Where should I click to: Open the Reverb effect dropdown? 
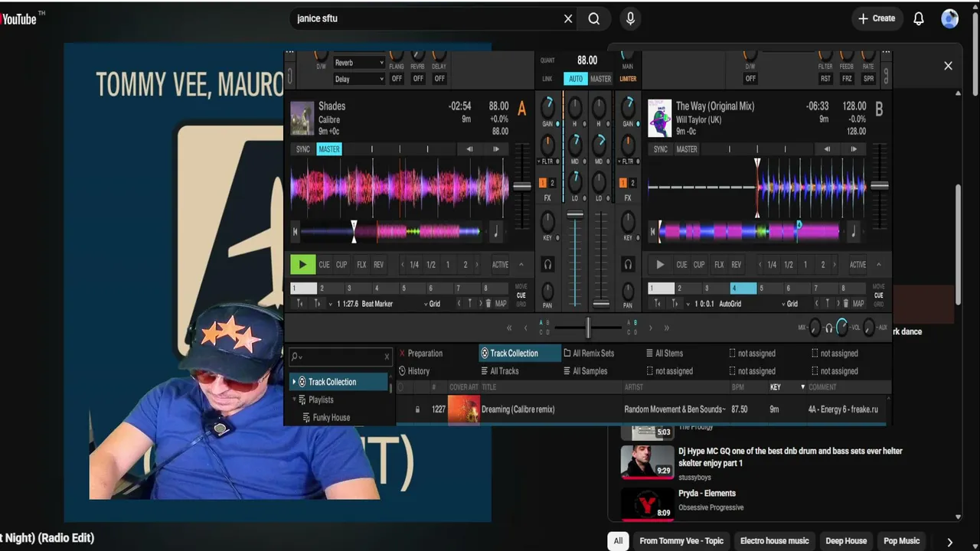(x=359, y=63)
